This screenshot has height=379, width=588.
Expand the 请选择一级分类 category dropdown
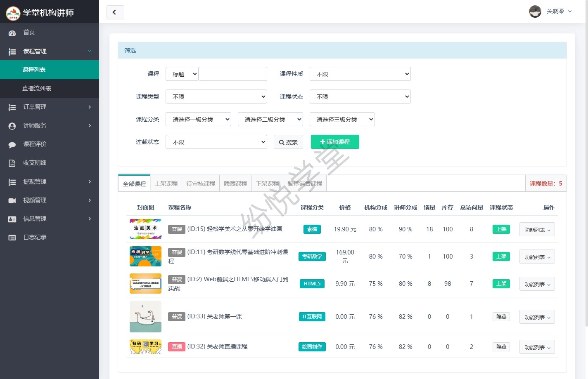(198, 120)
